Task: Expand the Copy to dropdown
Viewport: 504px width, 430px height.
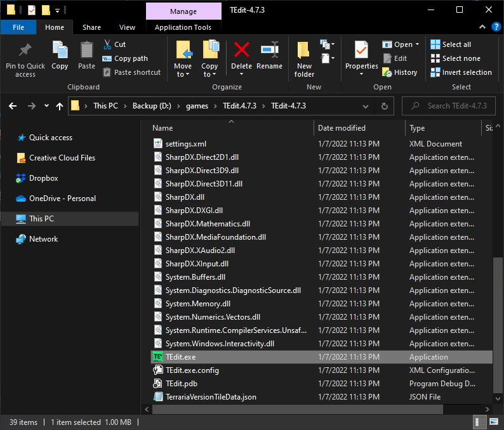Action: tap(209, 74)
